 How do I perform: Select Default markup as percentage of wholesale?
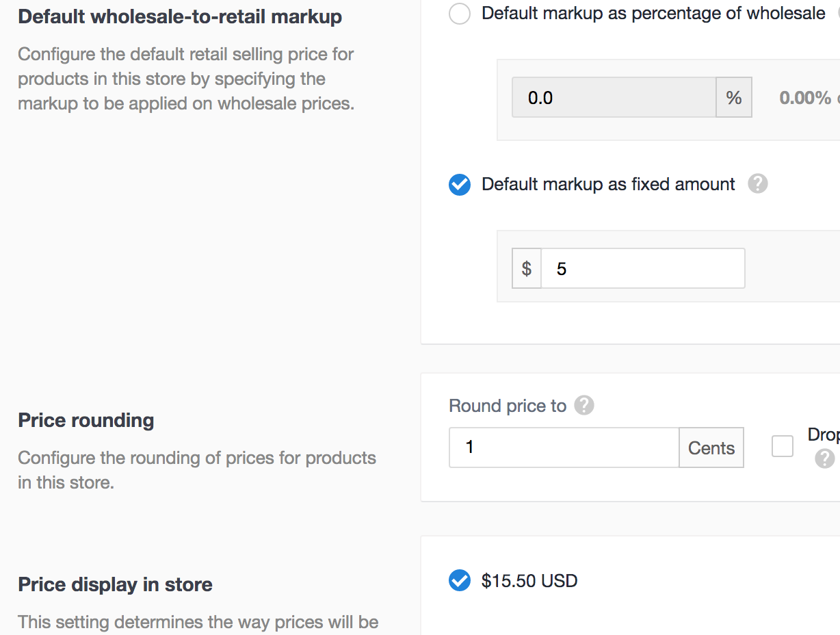point(460,14)
